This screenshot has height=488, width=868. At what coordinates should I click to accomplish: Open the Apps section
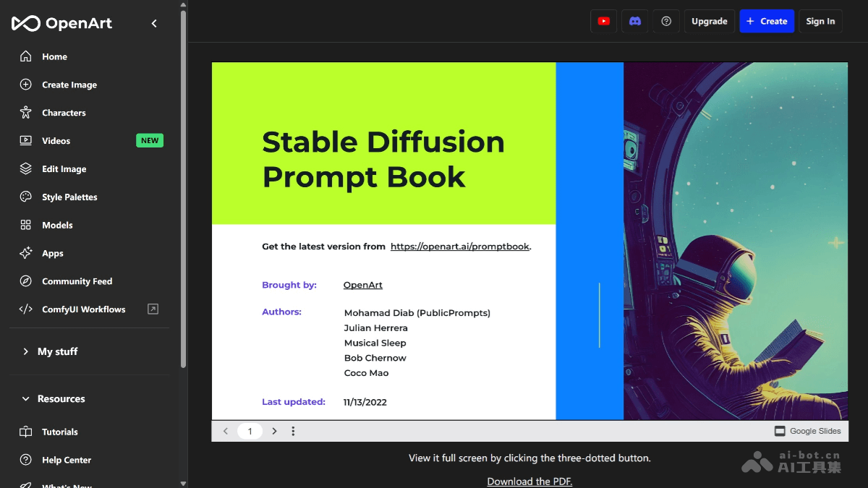coord(53,253)
